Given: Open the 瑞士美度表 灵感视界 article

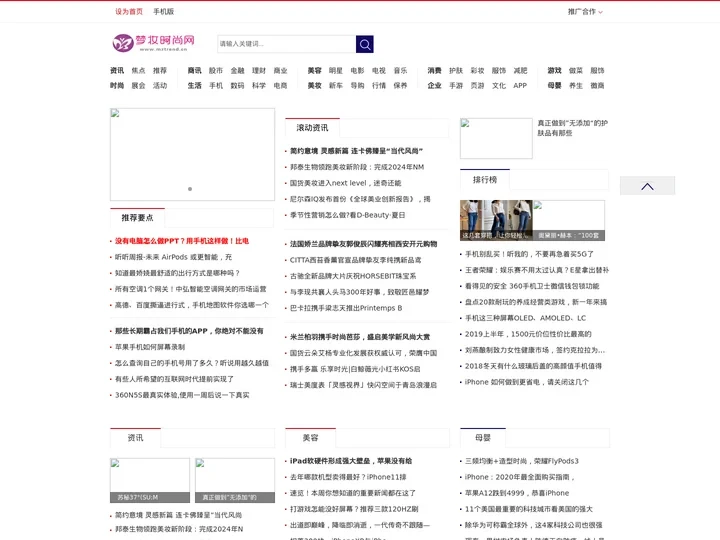Looking at the screenshot, I should (x=363, y=385).
